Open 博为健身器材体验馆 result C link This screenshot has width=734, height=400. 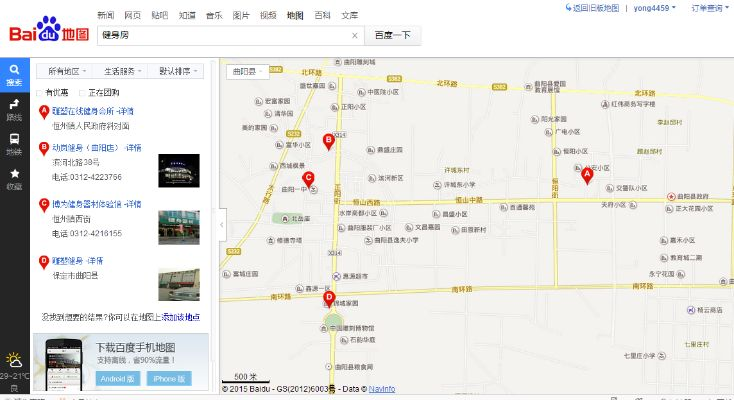(x=96, y=204)
